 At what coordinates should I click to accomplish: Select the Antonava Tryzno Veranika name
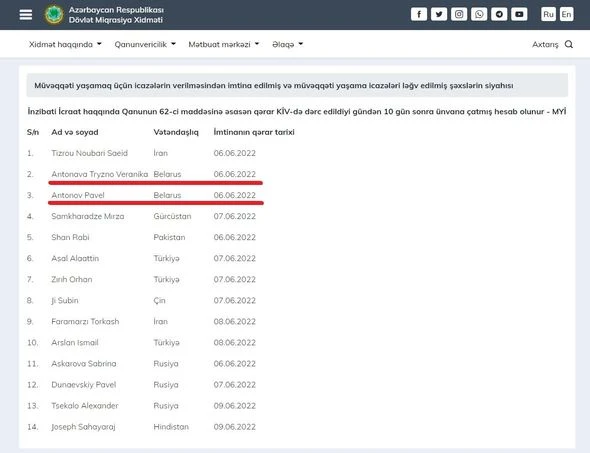100,174
